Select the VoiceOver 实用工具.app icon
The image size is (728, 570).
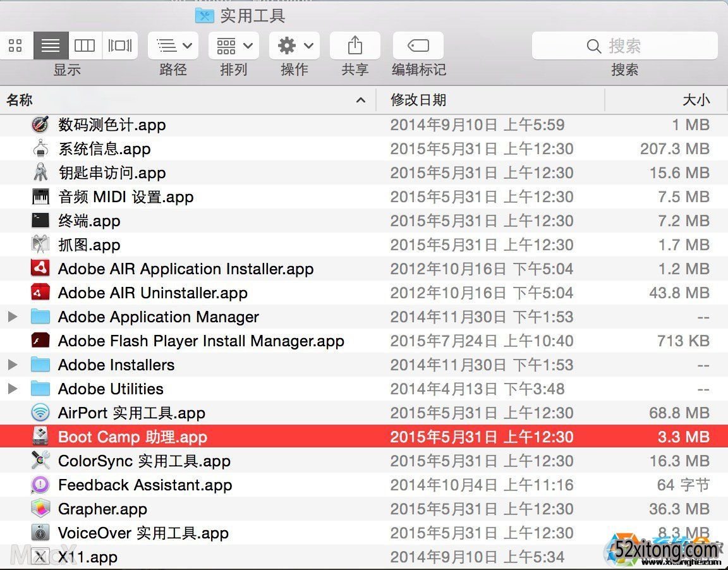tap(40, 533)
